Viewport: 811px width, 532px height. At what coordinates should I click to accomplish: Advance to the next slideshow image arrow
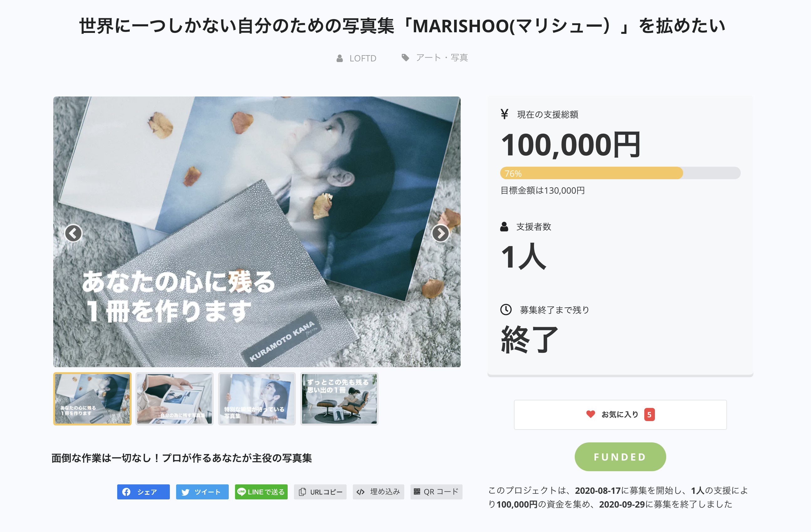440,233
